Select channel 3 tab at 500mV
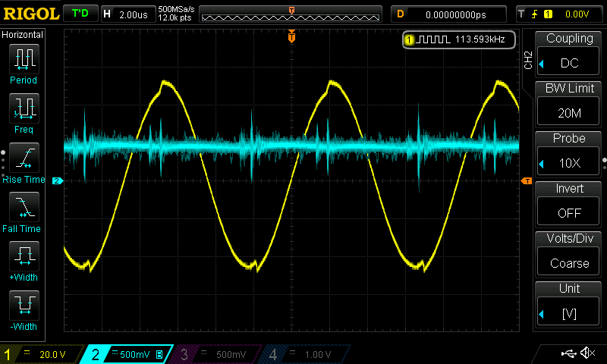Viewport: 607px width, 364px height. click(x=215, y=354)
